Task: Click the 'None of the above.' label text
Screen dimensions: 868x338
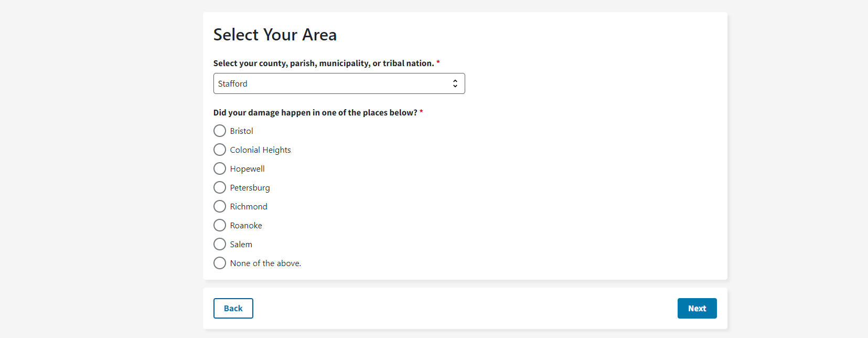Action: point(265,263)
